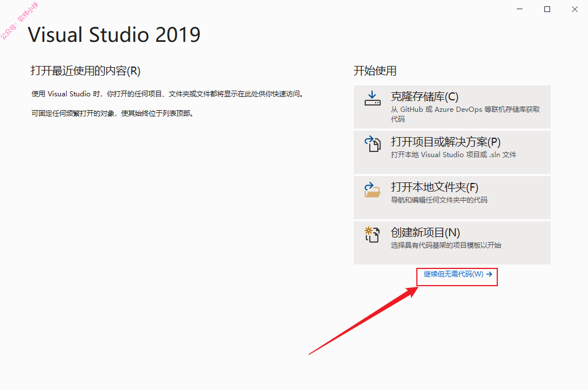Start with the 创建新项目(N) title text
This screenshot has width=588, height=390.
[x=425, y=233]
